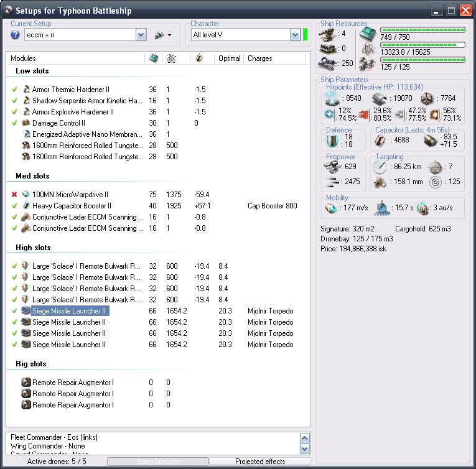Screen dimensions: 476x469
Task: Click the Damage Control II module icon
Action: point(26,123)
